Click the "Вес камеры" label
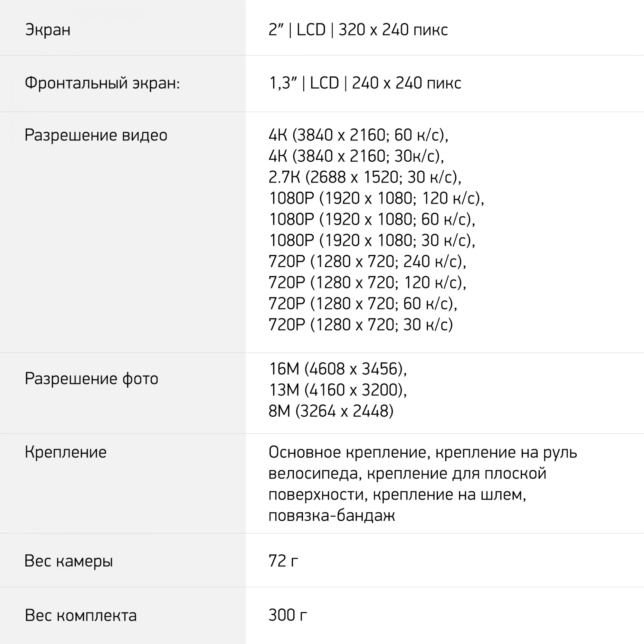This screenshot has height=644, width=644. point(69,561)
